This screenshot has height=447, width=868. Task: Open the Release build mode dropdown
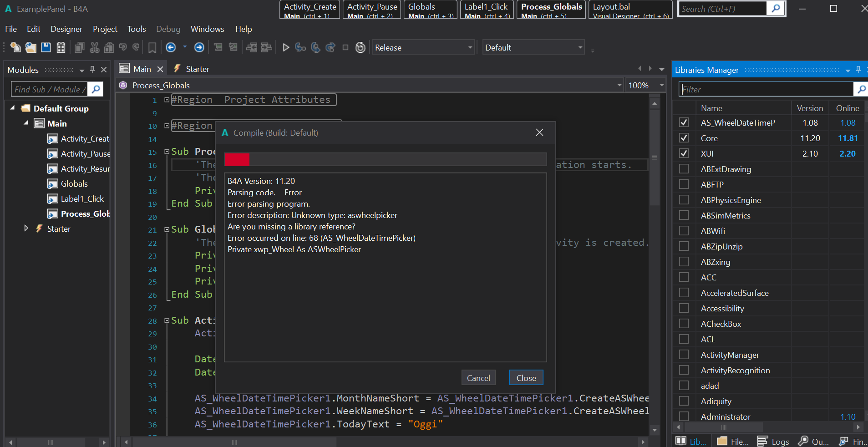tap(423, 47)
